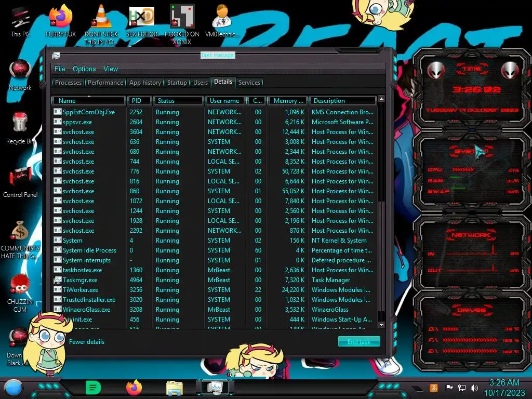The height and width of the screenshot is (399, 532).
Task: Click the scrollbar up arrow in process list
Action: [x=381, y=99]
